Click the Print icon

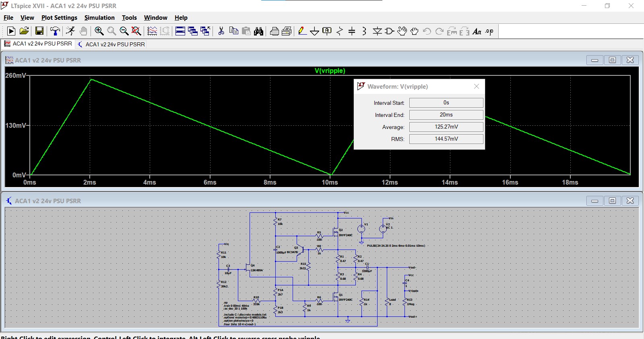pyautogui.click(x=275, y=31)
